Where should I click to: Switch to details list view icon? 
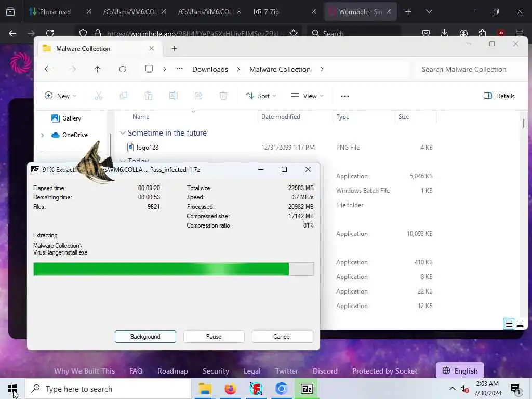point(509,324)
